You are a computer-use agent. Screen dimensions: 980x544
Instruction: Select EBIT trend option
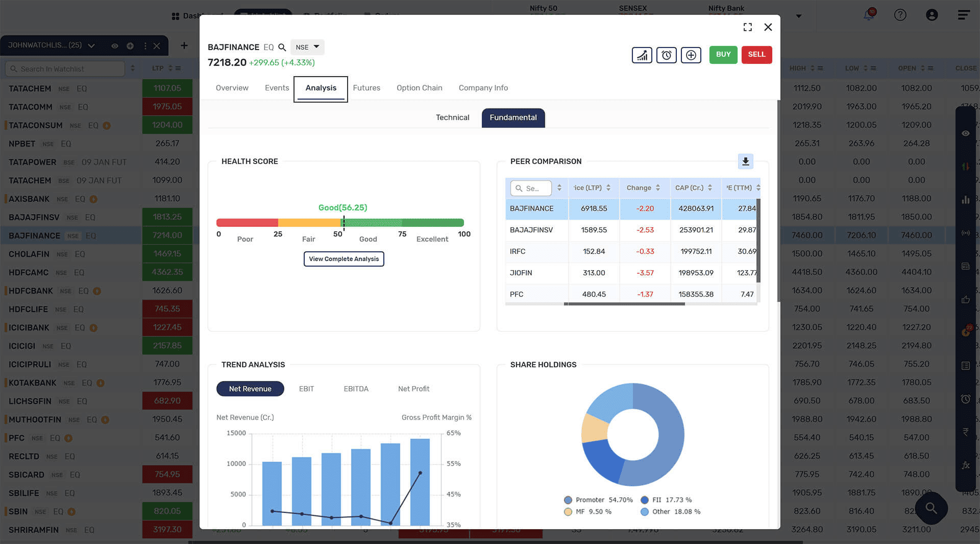point(306,389)
